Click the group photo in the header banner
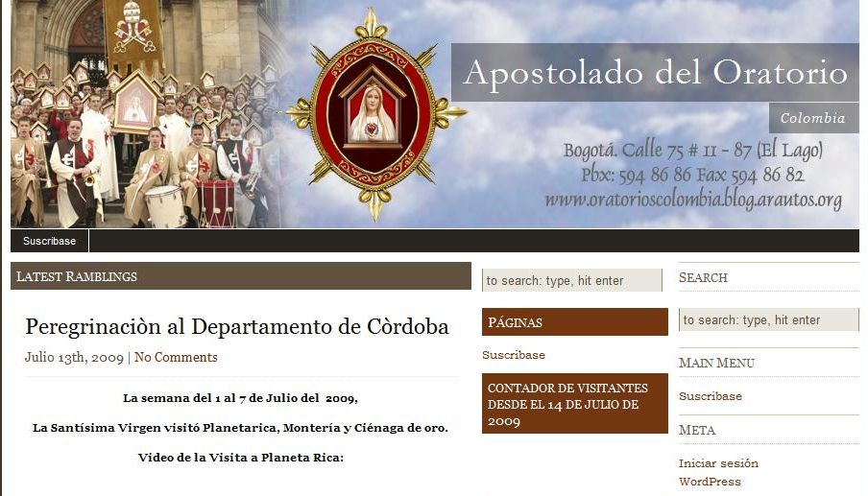 [x=147, y=114]
